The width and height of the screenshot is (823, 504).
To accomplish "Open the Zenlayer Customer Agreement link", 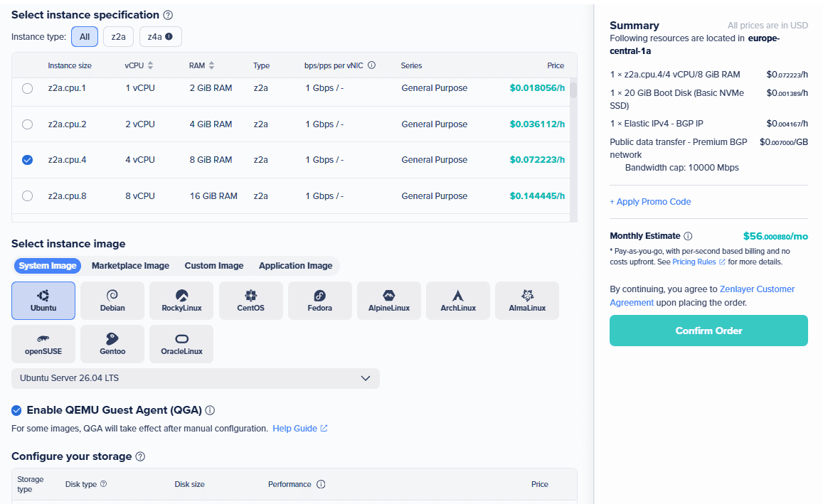I will click(x=702, y=296).
